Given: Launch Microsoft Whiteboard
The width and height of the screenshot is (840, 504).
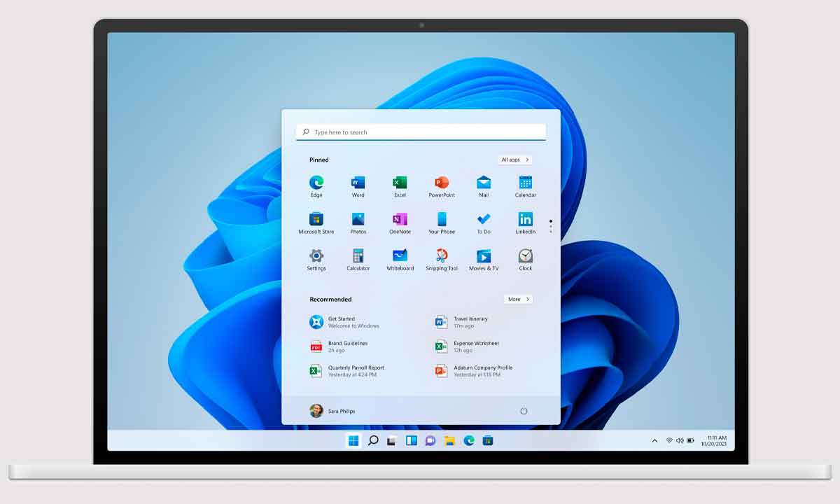Looking at the screenshot, I should click(x=400, y=258).
